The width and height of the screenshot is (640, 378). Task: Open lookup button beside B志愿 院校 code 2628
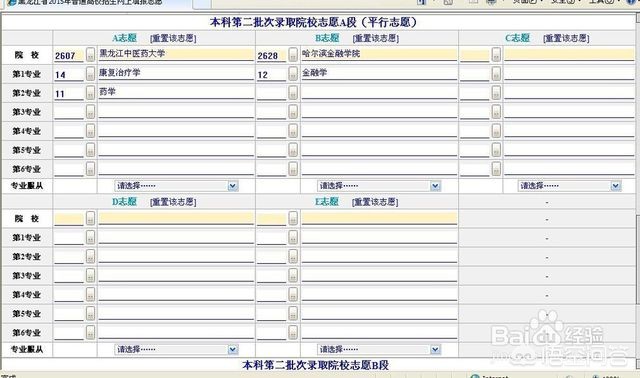click(293, 54)
